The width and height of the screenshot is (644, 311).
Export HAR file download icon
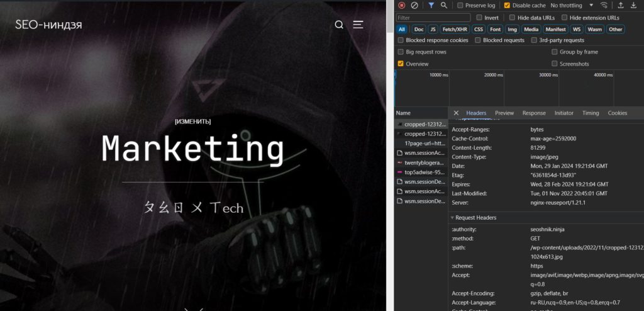tap(633, 5)
